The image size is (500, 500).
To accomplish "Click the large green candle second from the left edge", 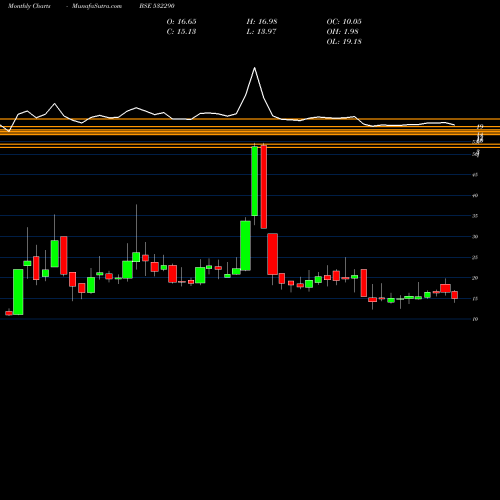I will pyautogui.click(x=18, y=292).
